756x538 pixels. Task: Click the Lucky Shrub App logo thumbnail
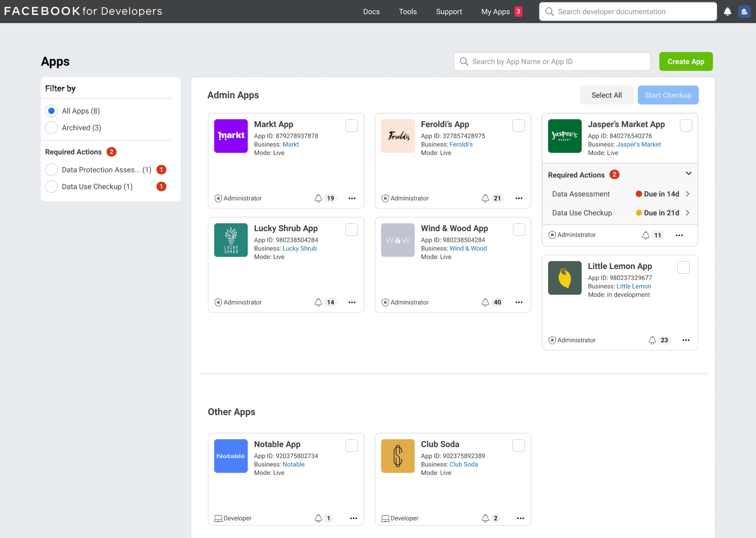point(231,240)
